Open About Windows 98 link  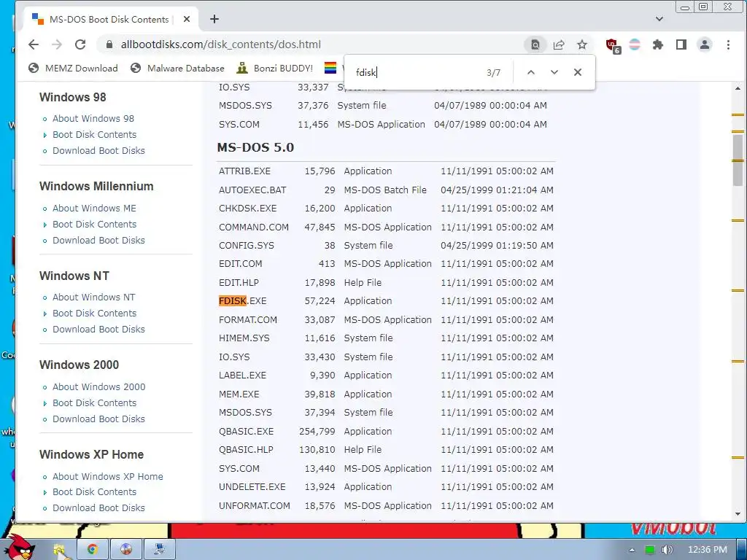point(93,119)
